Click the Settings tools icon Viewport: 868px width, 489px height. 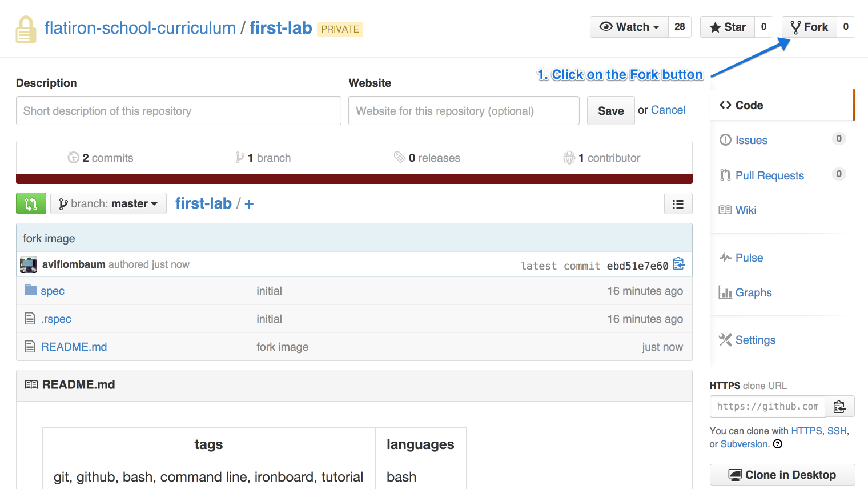point(725,339)
